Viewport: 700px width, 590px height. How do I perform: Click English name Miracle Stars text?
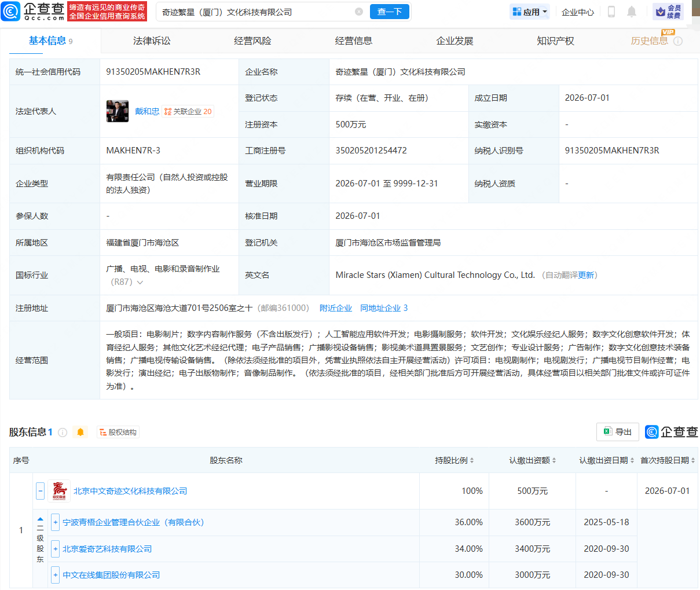coord(435,275)
